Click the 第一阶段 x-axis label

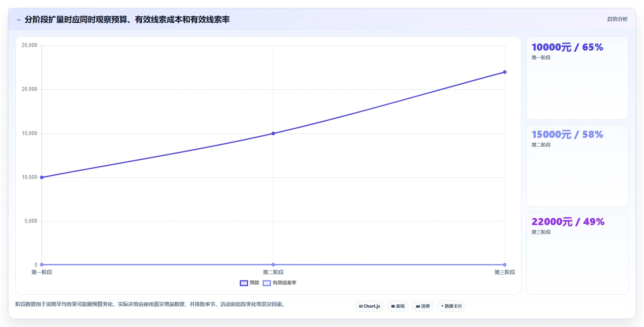(x=42, y=272)
